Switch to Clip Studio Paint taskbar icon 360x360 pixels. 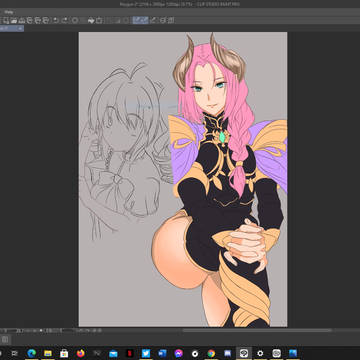(244, 353)
